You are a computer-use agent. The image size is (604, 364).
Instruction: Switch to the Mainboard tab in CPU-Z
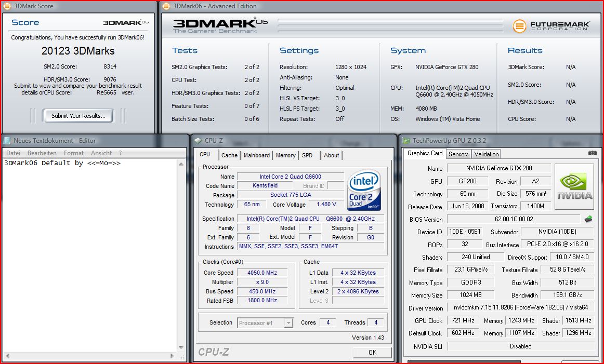257,155
